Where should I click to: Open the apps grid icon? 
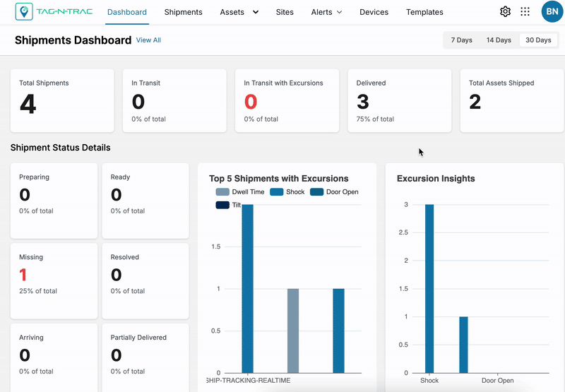click(x=525, y=11)
